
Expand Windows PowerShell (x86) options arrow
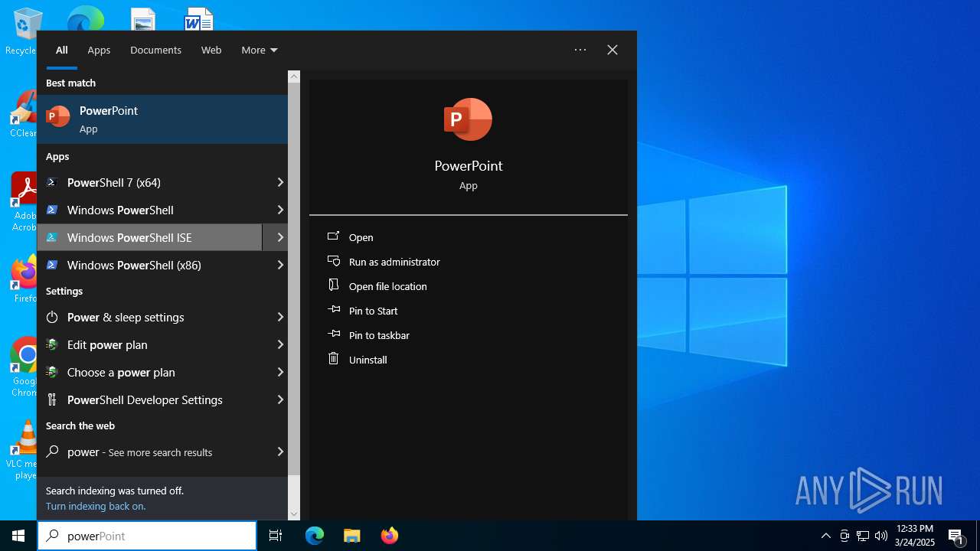pos(280,265)
